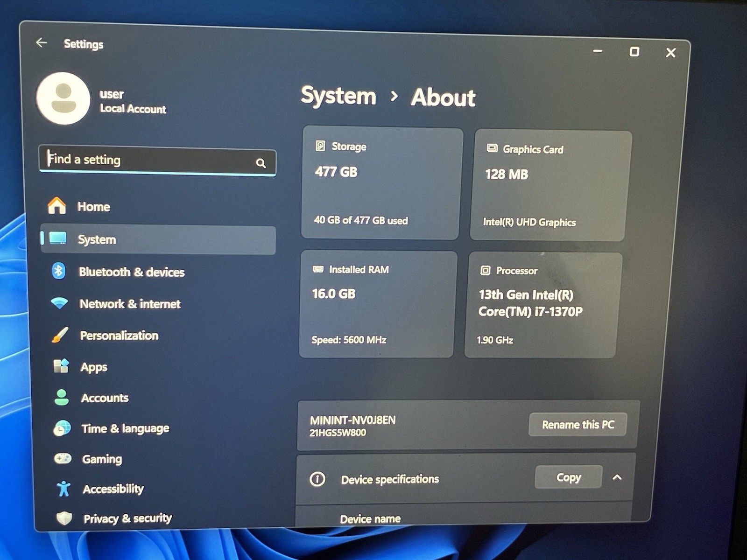
Task: Click the Home house icon
Action: [57, 205]
